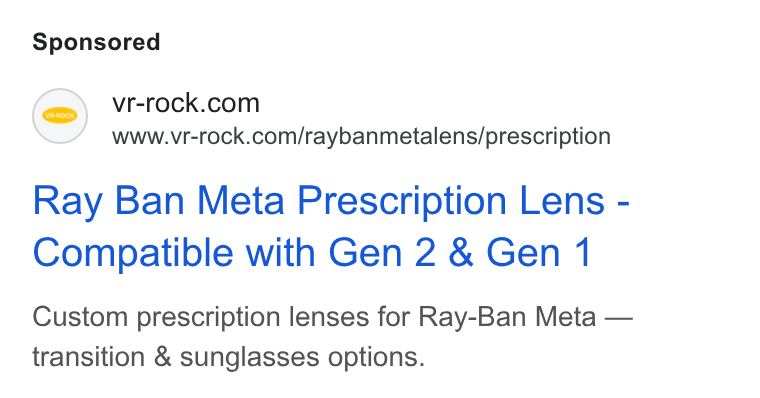
Task: Click "Ray Ban" at start of headline
Action: pyautogui.click(x=108, y=201)
